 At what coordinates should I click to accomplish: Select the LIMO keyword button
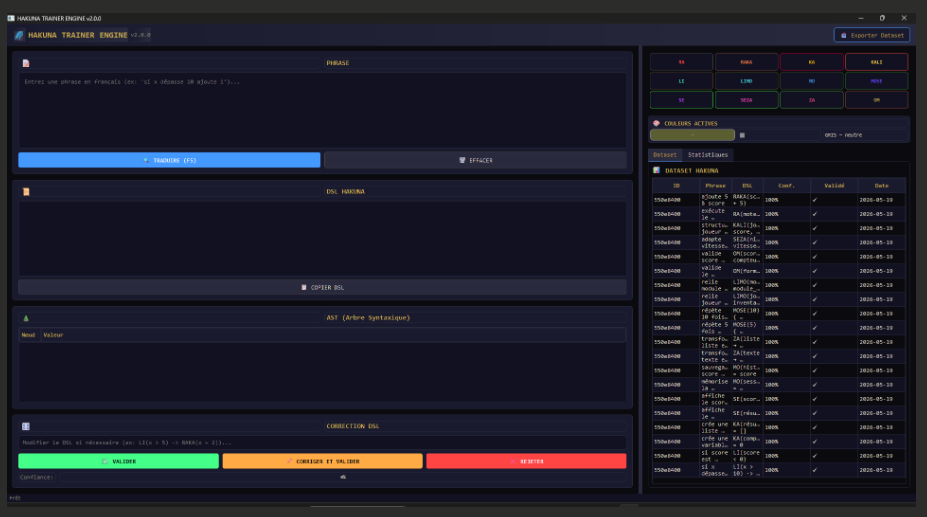[746, 81]
